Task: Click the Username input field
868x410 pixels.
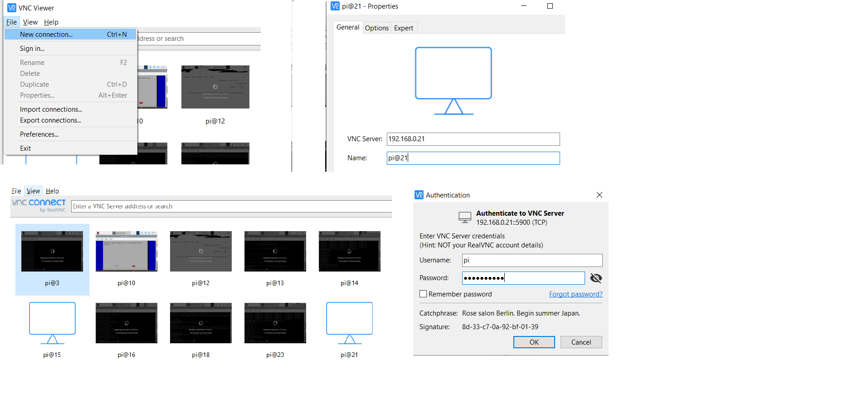Action: [532, 260]
